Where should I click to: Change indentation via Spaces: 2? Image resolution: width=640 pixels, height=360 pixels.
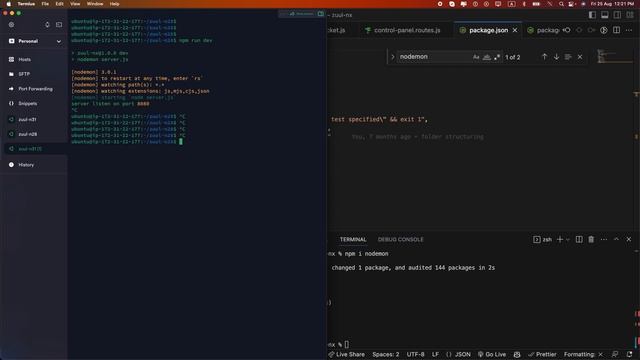(x=385, y=354)
